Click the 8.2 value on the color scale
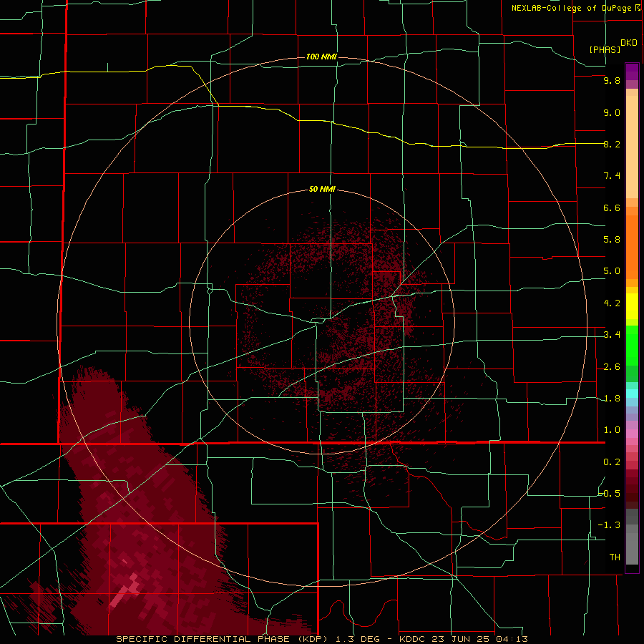644x644 pixels. point(612,144)
